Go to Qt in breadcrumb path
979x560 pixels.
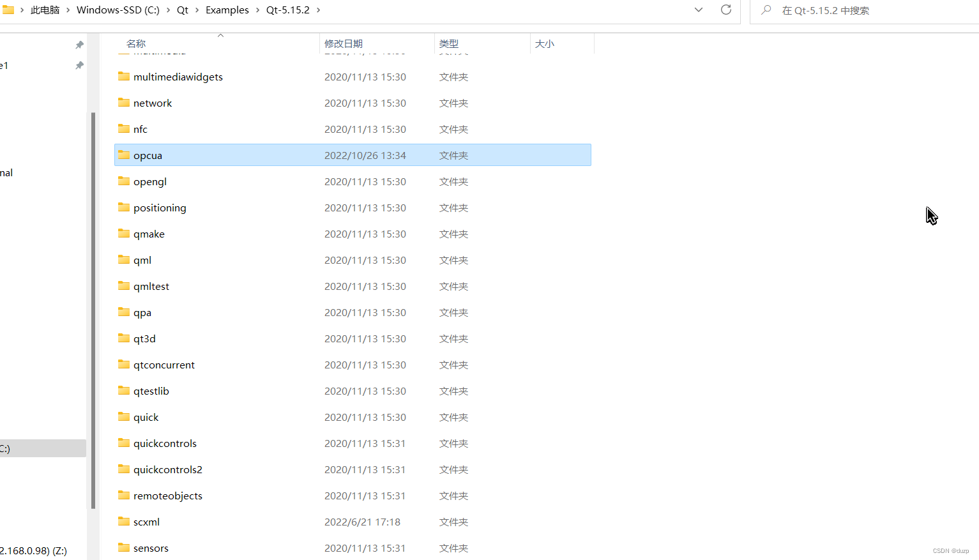pos(183,10)
